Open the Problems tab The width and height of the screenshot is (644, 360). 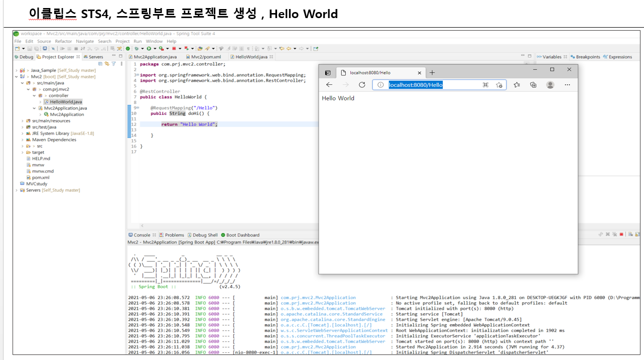(x=171, y=235)
